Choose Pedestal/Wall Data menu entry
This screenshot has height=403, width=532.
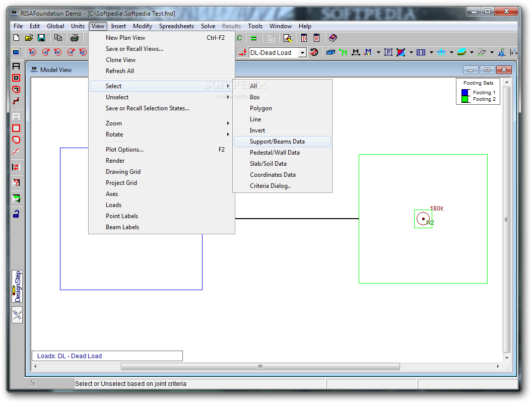[282, 153]
